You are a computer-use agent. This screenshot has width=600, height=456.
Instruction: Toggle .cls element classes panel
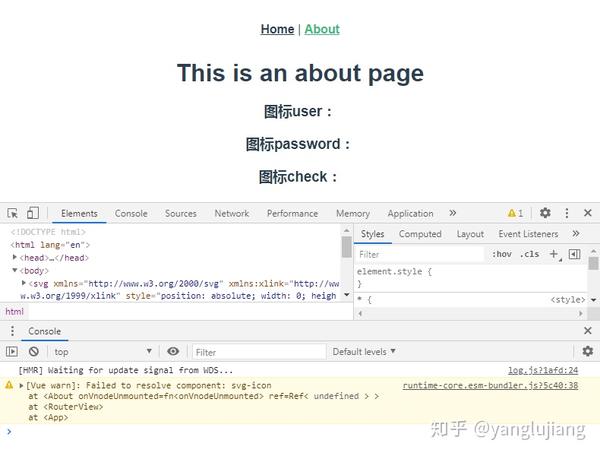tap(530, 254)
